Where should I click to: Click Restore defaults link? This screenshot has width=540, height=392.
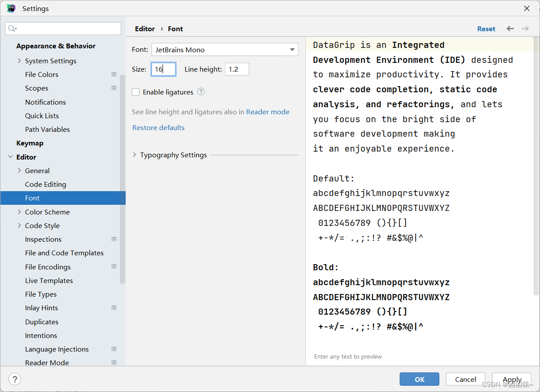(x=159, y=128)
